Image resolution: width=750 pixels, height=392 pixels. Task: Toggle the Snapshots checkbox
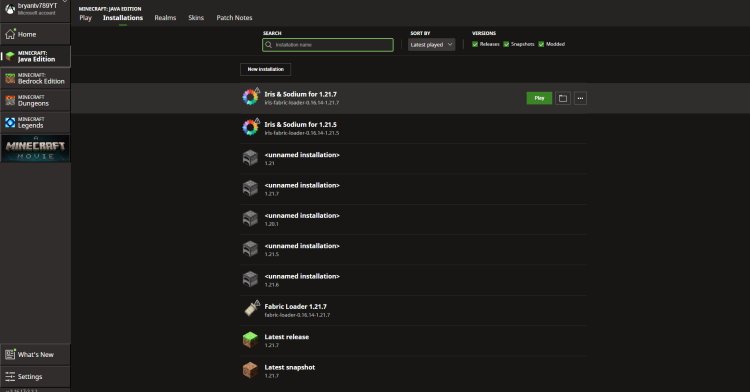[506, 44]
